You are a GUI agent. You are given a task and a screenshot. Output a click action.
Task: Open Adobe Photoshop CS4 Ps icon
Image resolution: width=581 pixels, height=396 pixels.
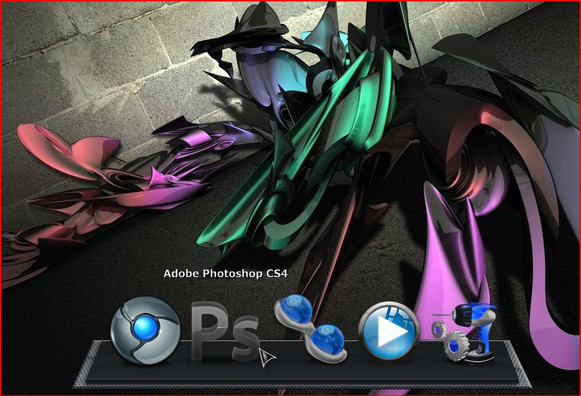coord(225,331)
